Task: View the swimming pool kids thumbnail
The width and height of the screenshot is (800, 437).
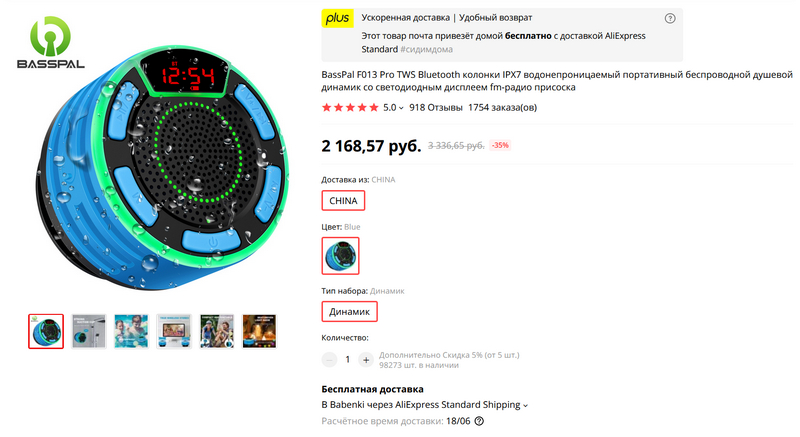Action: click(x=131, y=331)
